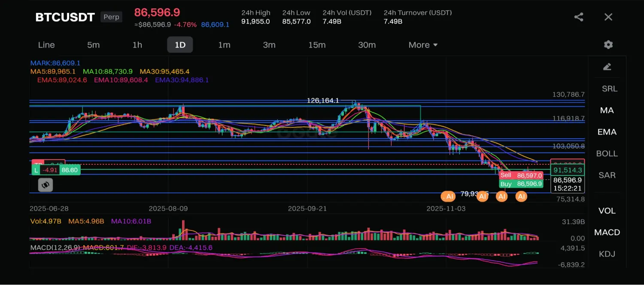The width and height of the screenshot is (644, 285).
Task: Switch to Line chart view
Action: pos(46,45)
